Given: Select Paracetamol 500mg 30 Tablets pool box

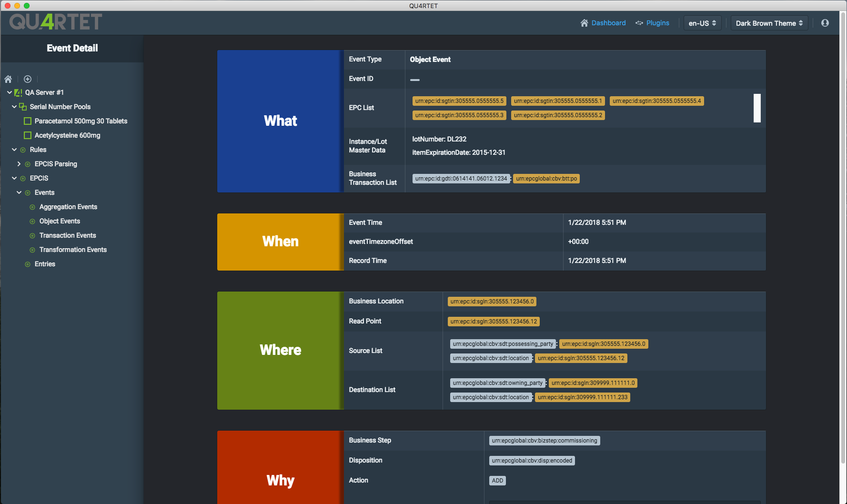Looking at the screenshot, I should [28, 121].
